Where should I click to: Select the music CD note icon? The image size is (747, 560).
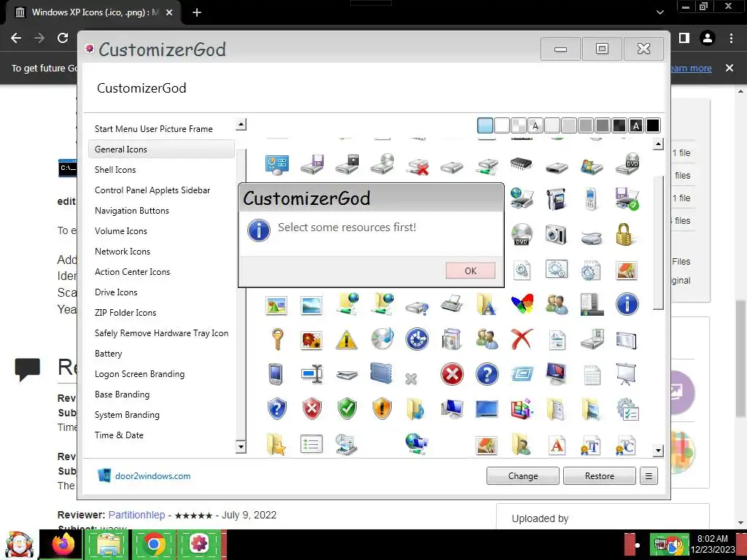point(382,339)
